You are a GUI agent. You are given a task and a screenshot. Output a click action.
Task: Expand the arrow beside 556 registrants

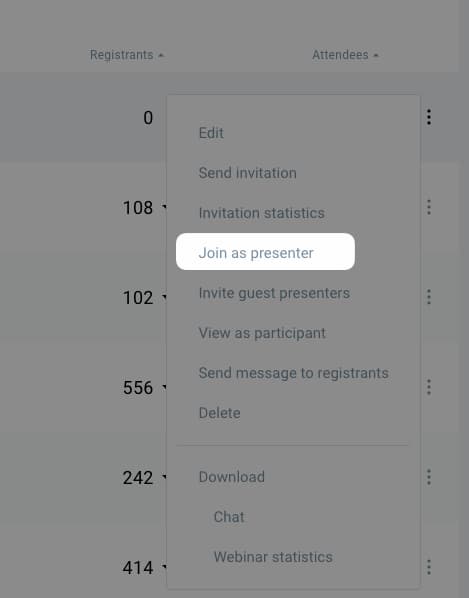[x=164, y=387]
